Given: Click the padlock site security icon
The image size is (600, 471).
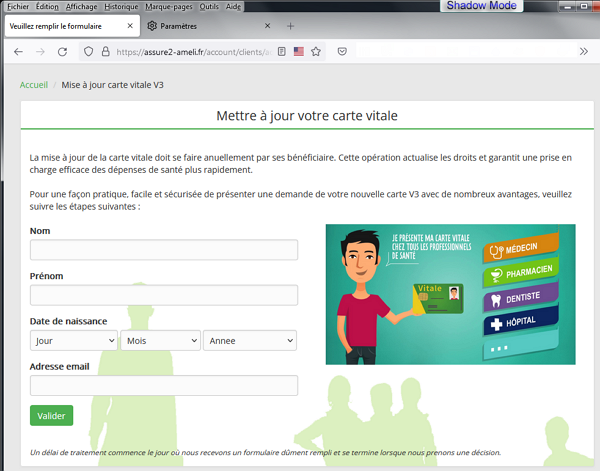Looking at the screenshot, I should (104, 51).
